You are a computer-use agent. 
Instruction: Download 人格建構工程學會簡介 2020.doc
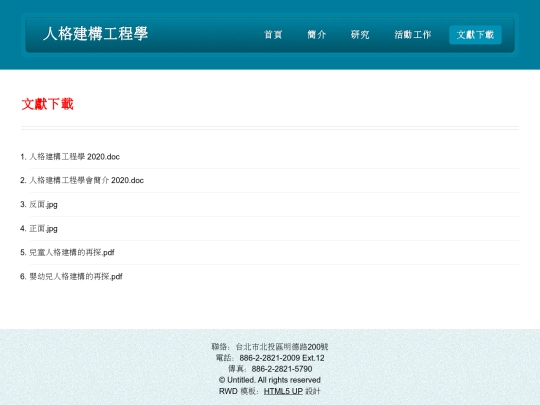click(x=86, y=180)
